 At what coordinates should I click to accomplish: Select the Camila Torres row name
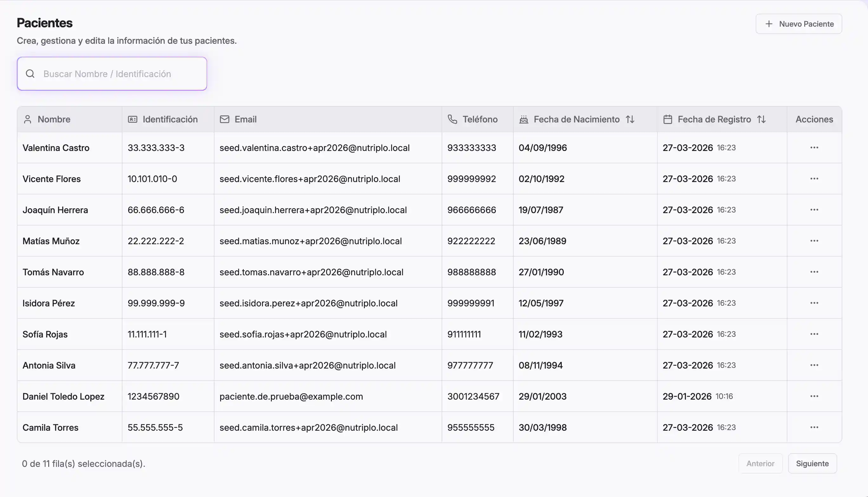(50, 427)
